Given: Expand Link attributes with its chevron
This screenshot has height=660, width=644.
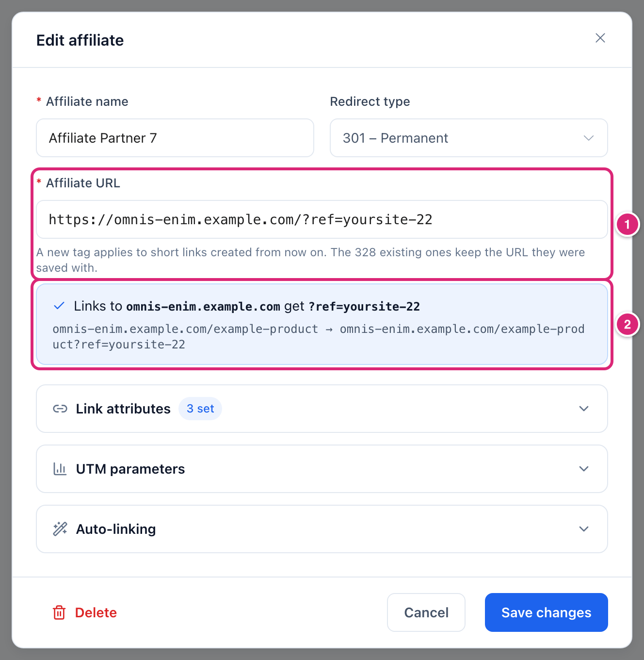Looking at the screenshot, I should 584,409.
